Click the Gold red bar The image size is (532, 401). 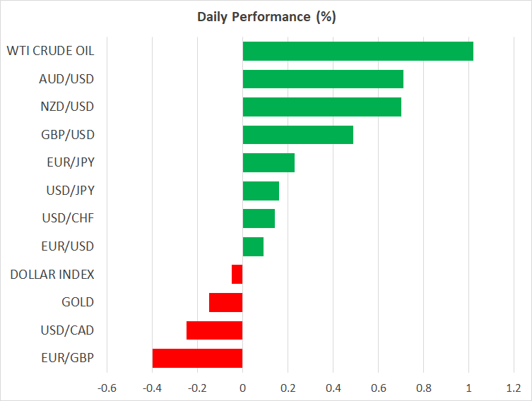226,302
